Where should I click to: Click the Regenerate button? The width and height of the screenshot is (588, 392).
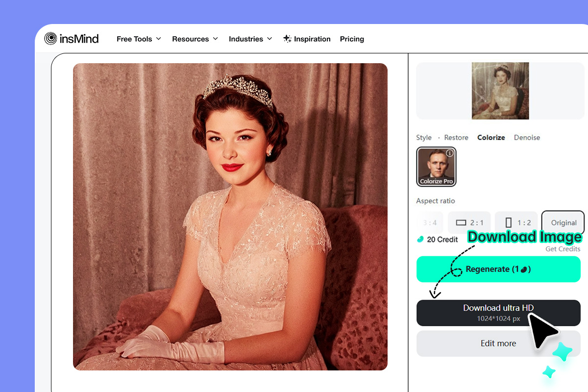(x=498, y=269)
